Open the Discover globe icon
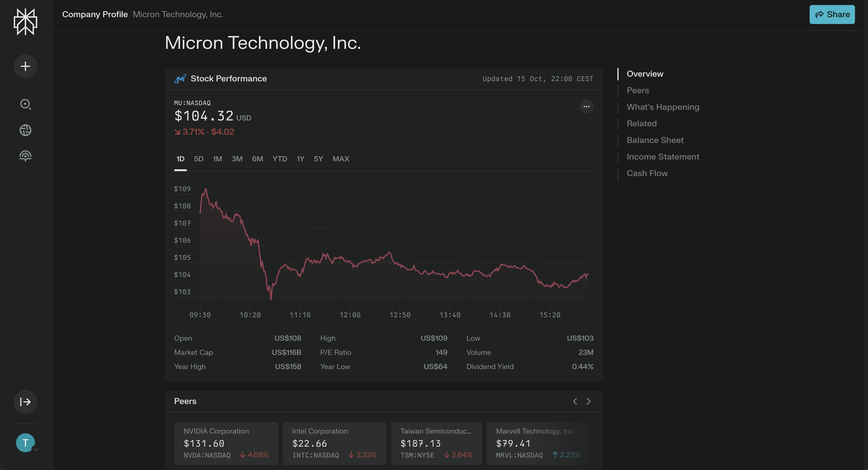The image size is (868, 470). click(25, 130)
